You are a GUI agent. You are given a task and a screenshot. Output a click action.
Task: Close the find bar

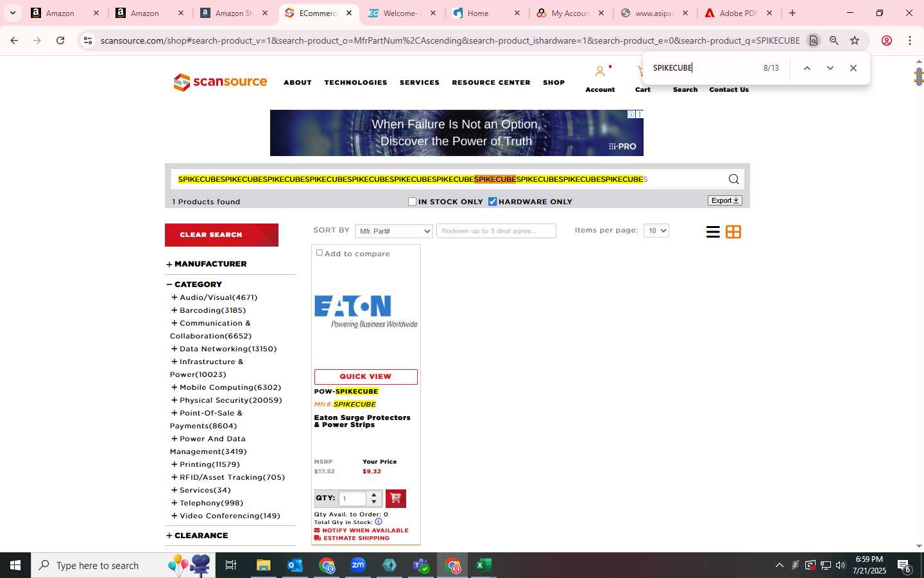(853, 68)
